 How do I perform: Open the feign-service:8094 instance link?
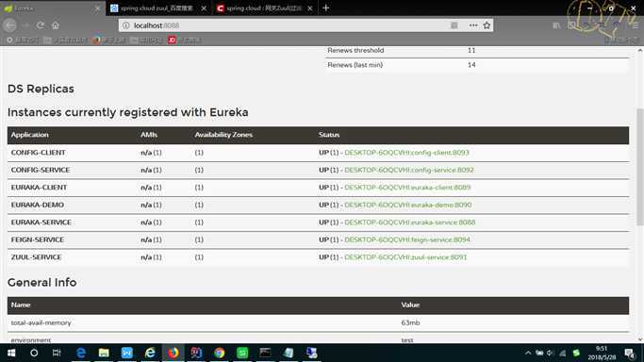click(x=407, y=239)
